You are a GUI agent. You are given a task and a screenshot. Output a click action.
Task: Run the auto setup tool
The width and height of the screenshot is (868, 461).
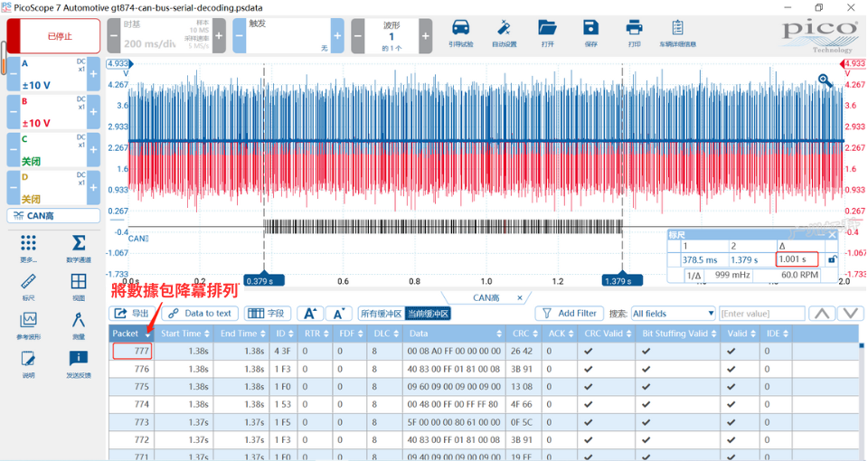coord(504,33)
